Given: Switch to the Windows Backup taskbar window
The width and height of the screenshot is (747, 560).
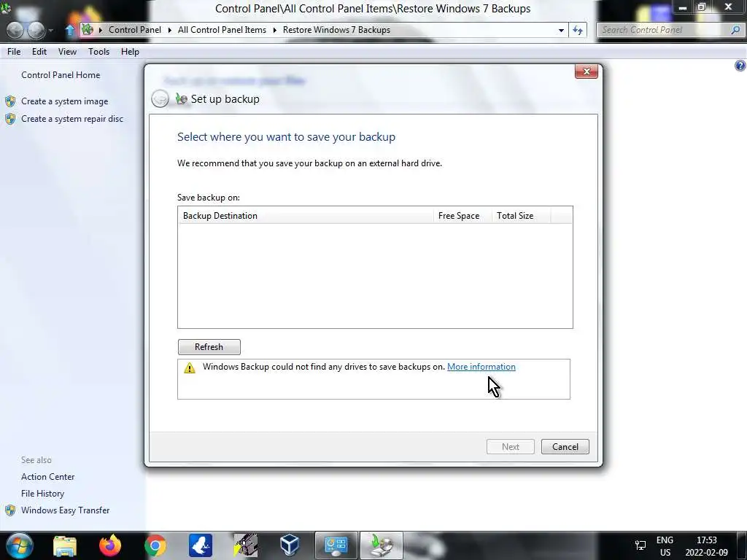Looking at the screenshot, I should (x=381, y=545).
